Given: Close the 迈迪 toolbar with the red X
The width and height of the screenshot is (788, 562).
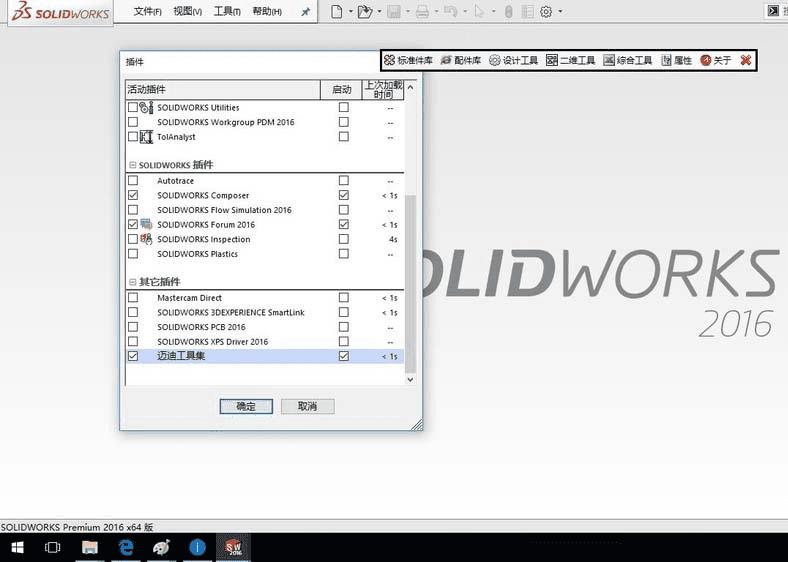Looking at the screenshot, I should [x=746, y=60].
